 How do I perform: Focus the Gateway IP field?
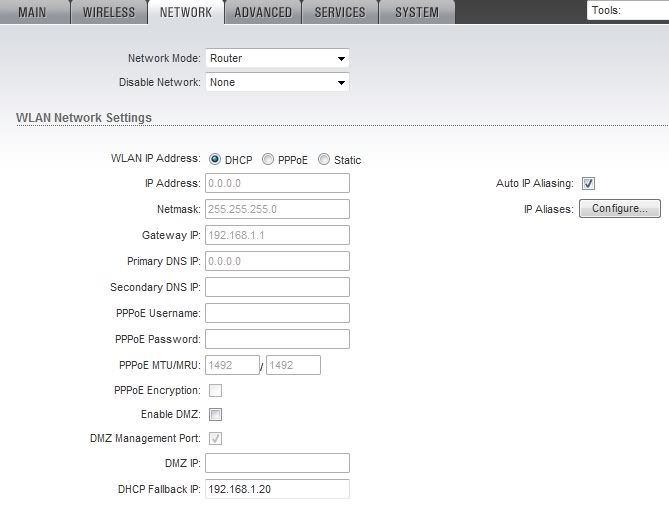point(277,235)
